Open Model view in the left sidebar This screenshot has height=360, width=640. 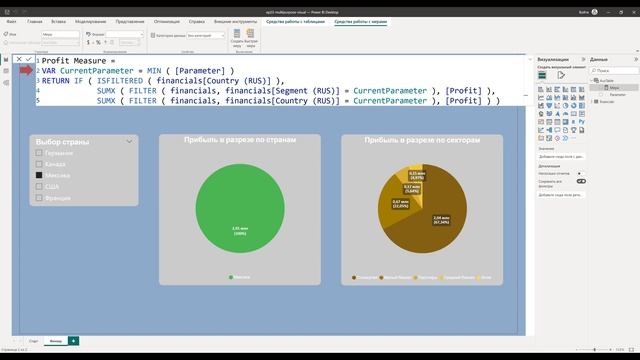6,82
